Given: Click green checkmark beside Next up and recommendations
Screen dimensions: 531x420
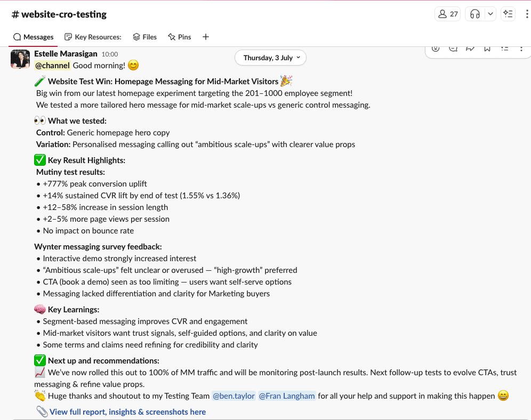Looking at the screenshot, I should 39,360.
